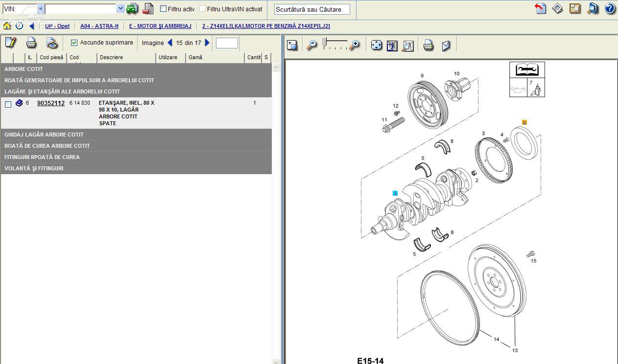Click the pan arrows icon
This screenshot has height=364, width=618.
[x=376, y=45]
